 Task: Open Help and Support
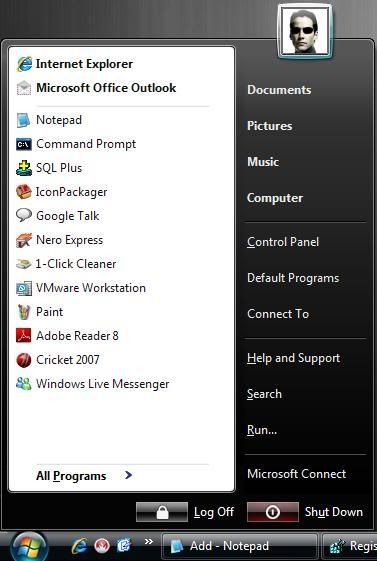coord(293,358)
